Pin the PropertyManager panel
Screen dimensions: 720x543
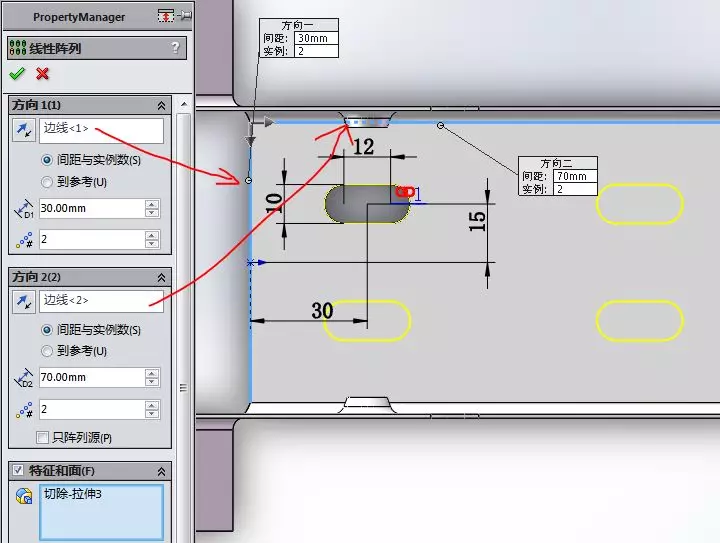click(x=185, y=16)
